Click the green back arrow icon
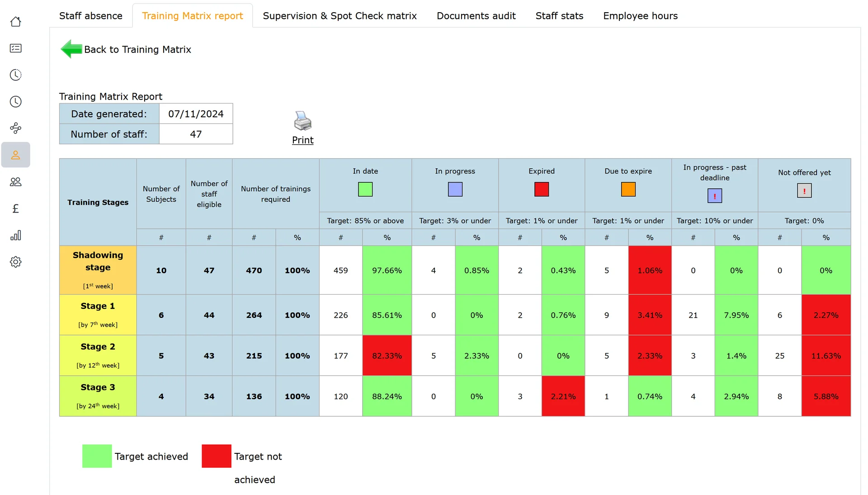 [x=71, y=49]
